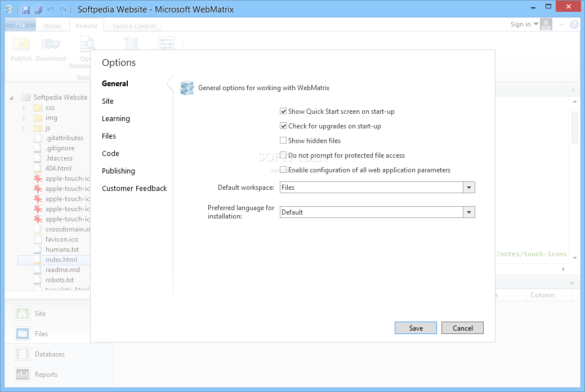Viewport: 585px width, 392px height.
Task: Click the Softpedia Website root folder icon
Action: (x=26, y=97)
